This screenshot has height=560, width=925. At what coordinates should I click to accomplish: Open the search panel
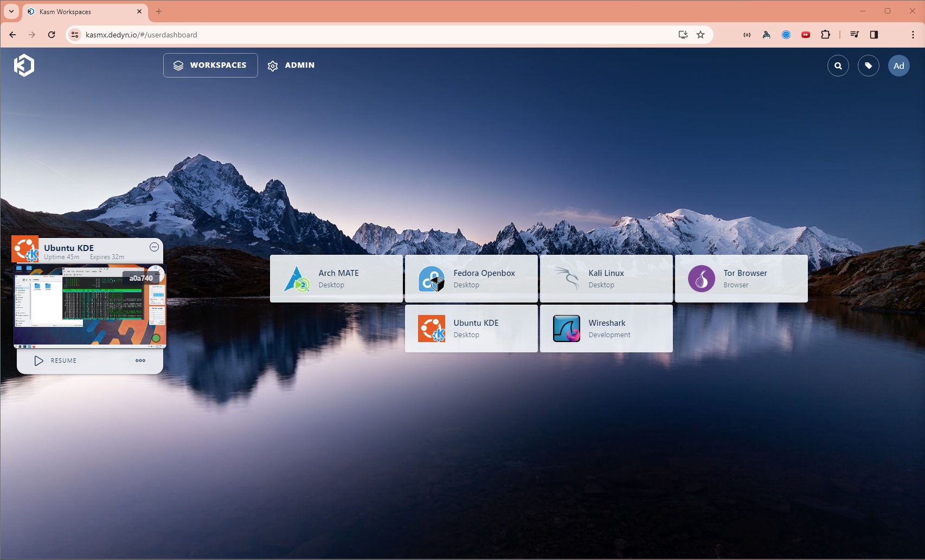click(x=838, y=65)
